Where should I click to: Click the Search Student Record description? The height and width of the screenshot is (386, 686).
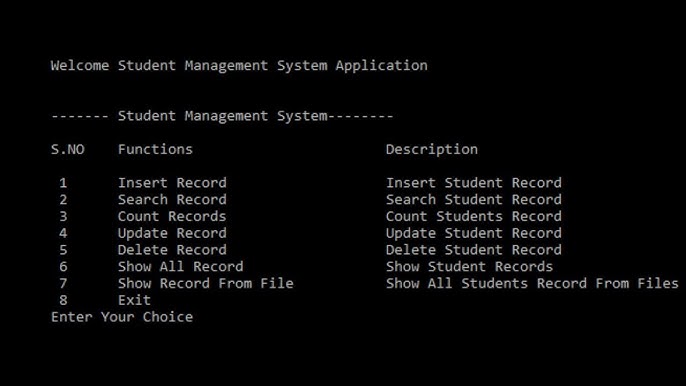pos(473,200)
